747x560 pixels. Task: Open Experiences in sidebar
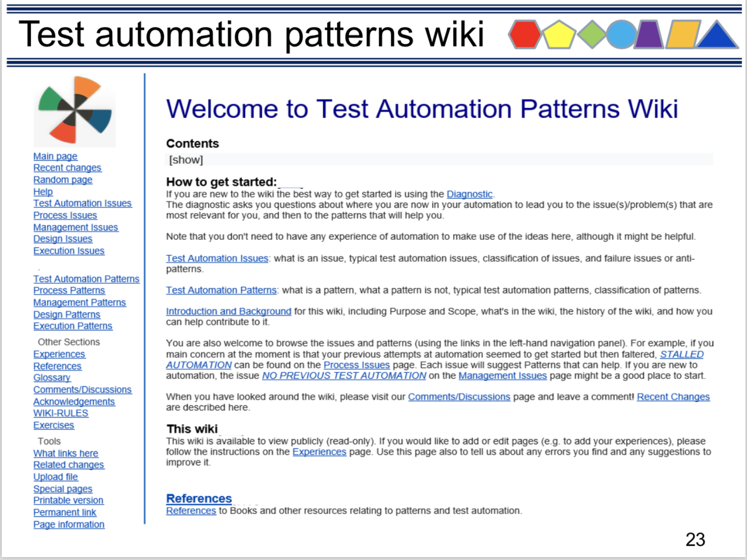(59, 354)
